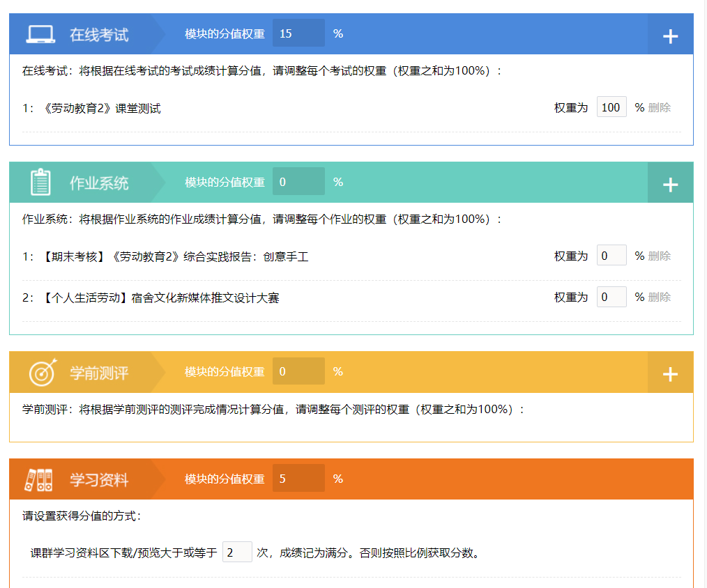Delete the 宿舍文化新媒体推文设计大赛 assignment
707x588 pixels.
tap(659, 297)
